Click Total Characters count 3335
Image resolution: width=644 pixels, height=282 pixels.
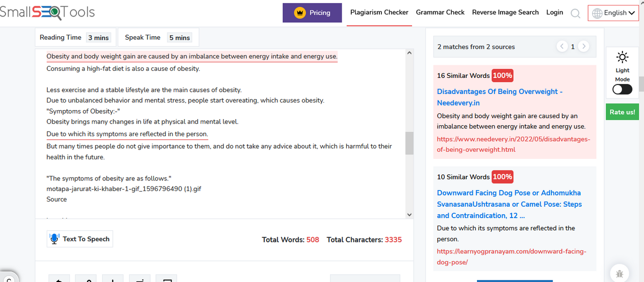click(x=393, y=240)
